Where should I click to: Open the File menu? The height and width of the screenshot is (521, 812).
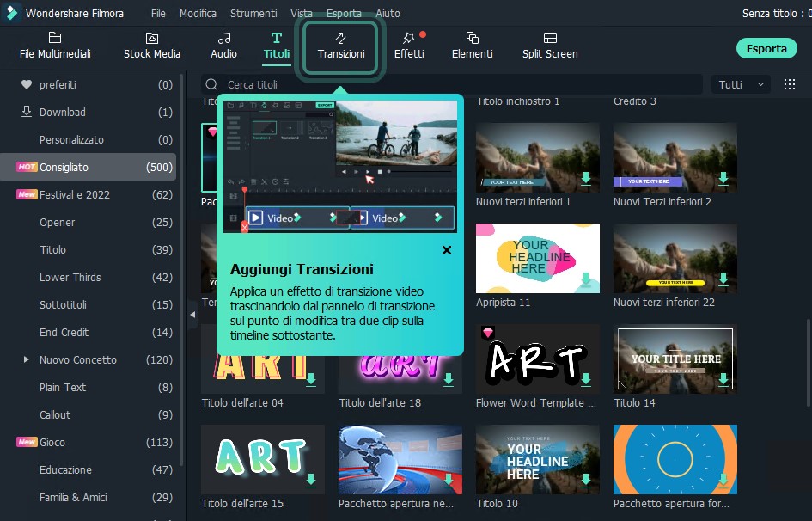(x=158, y=14)
